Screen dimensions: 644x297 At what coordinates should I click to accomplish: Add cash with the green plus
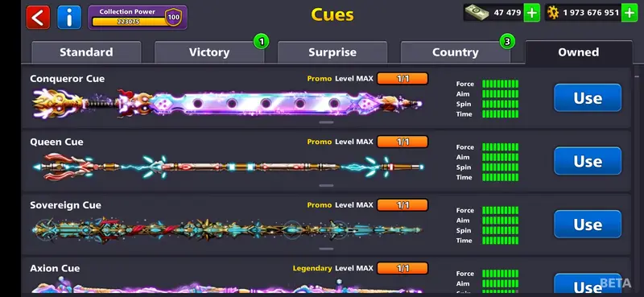pos(531,13)
